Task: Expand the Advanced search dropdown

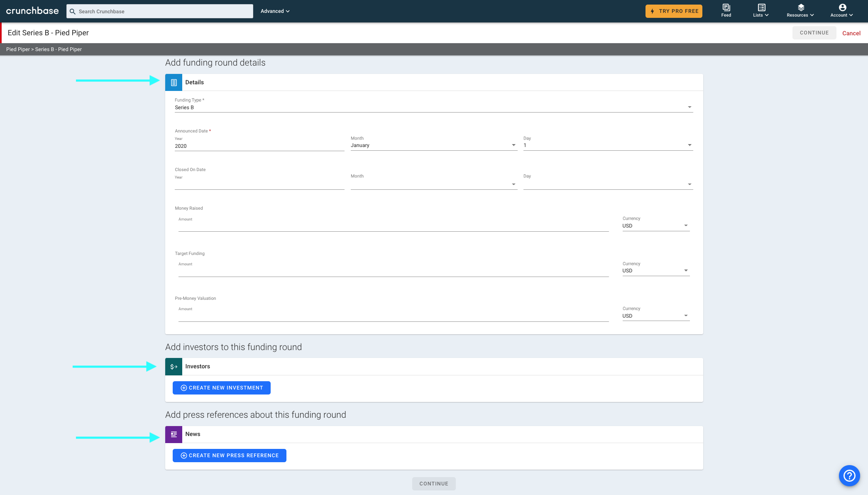Action: point(275,11)
